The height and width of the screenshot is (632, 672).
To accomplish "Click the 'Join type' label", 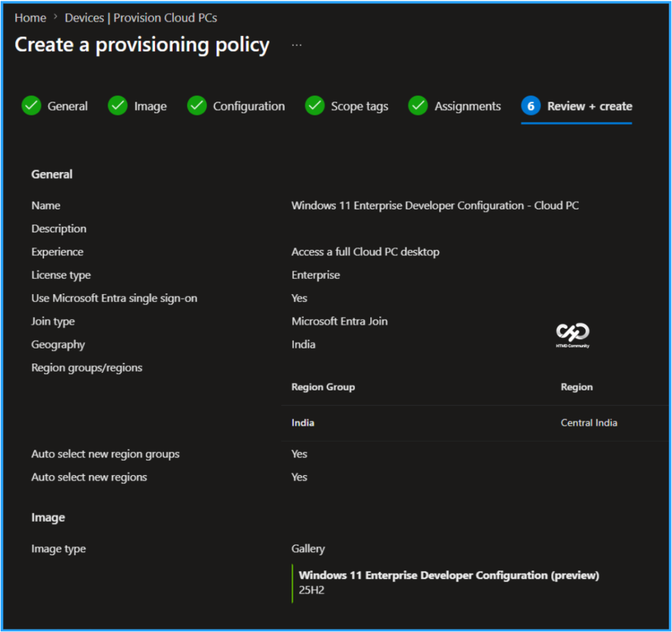I will tap(52, 322).
